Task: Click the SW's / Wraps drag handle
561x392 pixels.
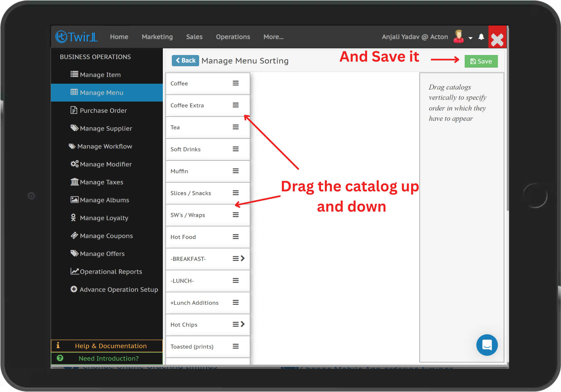Action: (236, 215)
